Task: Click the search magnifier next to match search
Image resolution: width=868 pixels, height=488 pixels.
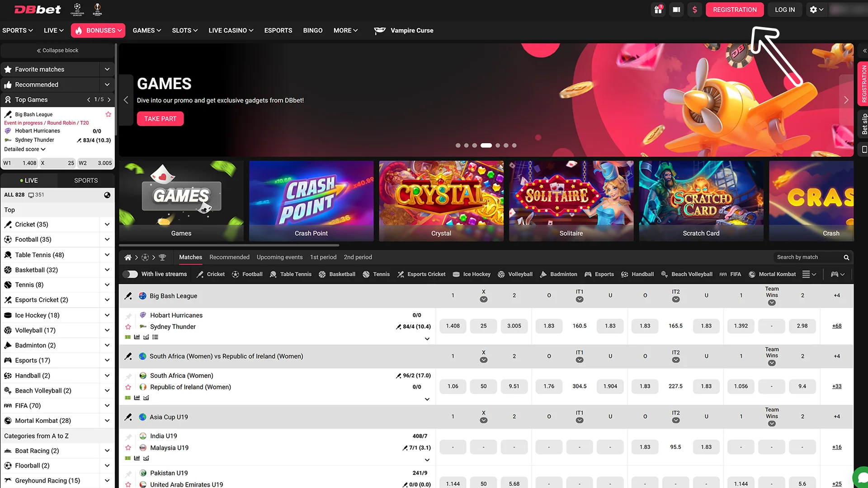Action: (x=845, y=257)
